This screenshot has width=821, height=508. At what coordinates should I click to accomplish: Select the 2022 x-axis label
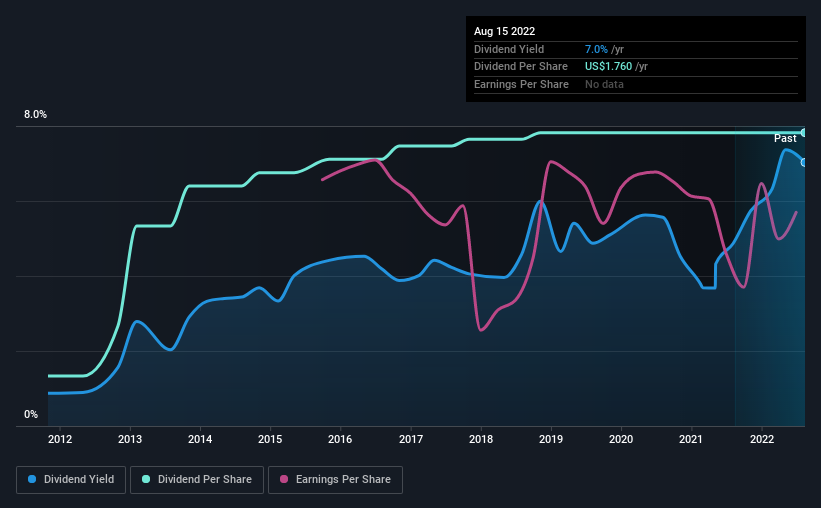[762, 439]
